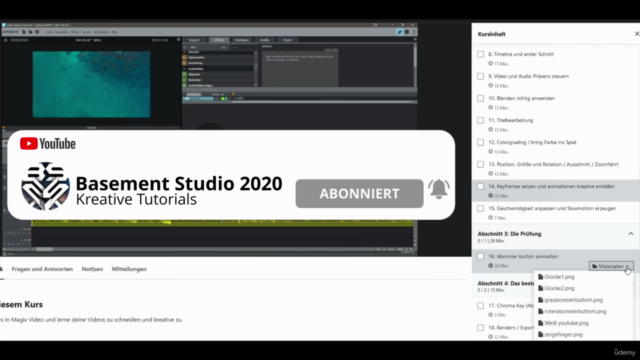Download graubonnierbuttom.png from materials

[x=573, y=300]
